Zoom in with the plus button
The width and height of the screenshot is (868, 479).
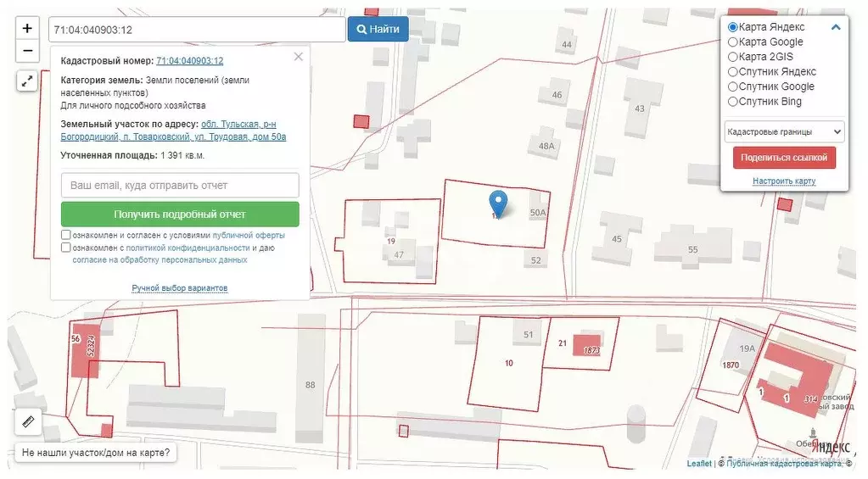tap(27, 28)
